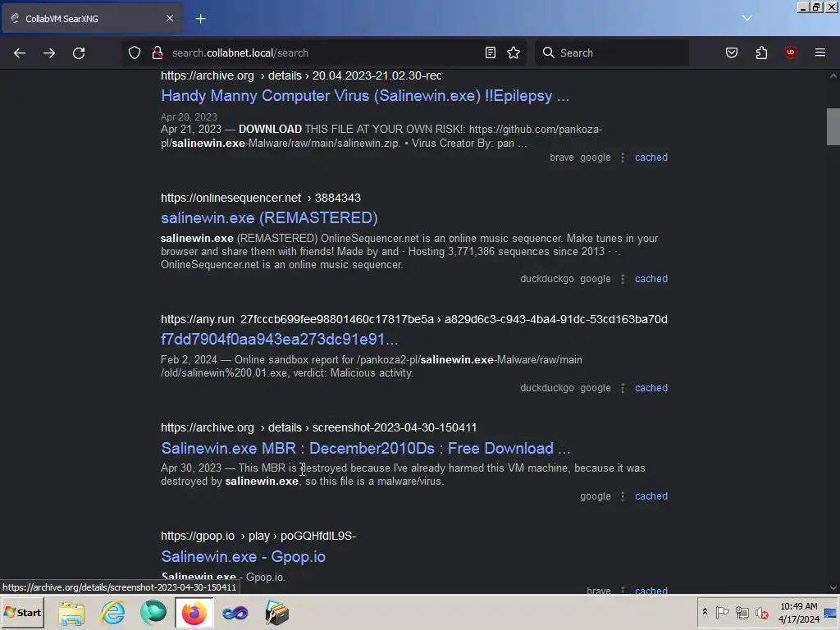Click any.run URL breadcrumb text
This screenshot has height=630, width=840.
pos(414,320)
